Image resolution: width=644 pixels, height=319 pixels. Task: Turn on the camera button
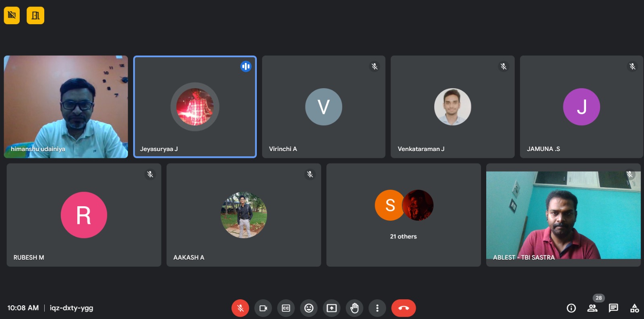click(x=263, y=308)
